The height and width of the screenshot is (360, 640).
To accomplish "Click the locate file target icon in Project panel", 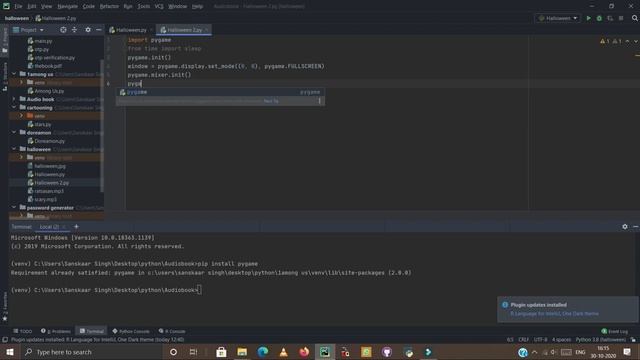I will (x=63, y=30).
